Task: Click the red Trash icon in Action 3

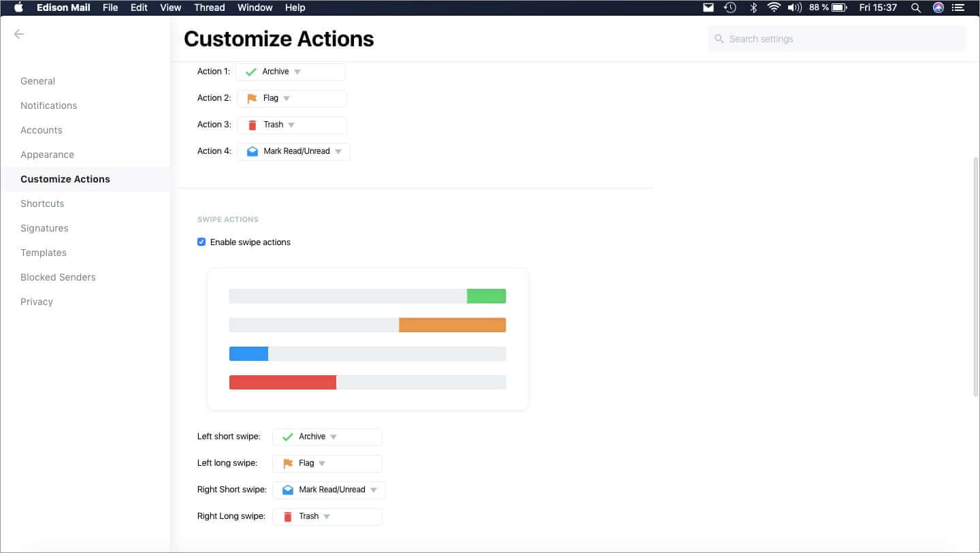Action: pos(252,125)
